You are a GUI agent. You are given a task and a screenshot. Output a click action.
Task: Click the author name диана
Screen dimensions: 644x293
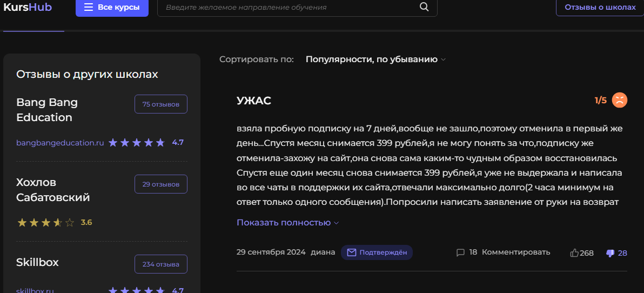point(323,252)
